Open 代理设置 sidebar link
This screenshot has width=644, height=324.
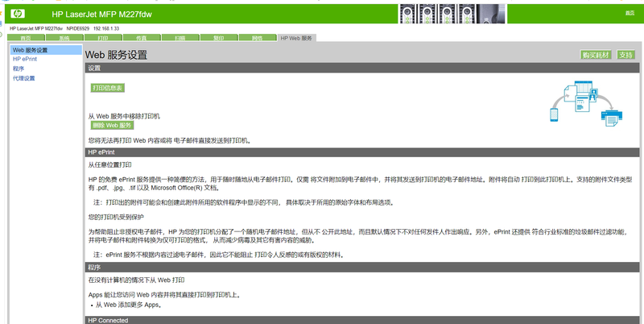click(x=24, y=78)
